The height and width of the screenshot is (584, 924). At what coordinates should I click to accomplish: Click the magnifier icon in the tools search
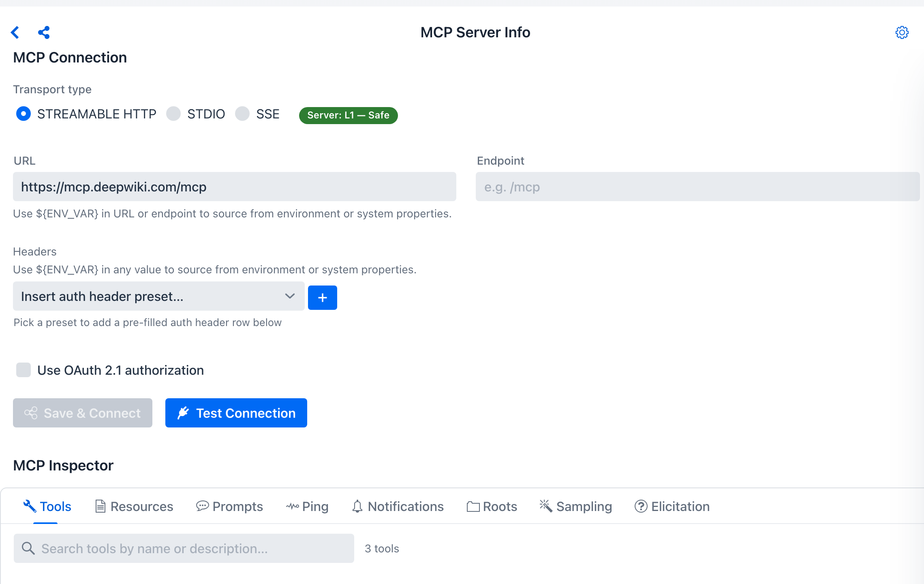(x=28, y=548)
